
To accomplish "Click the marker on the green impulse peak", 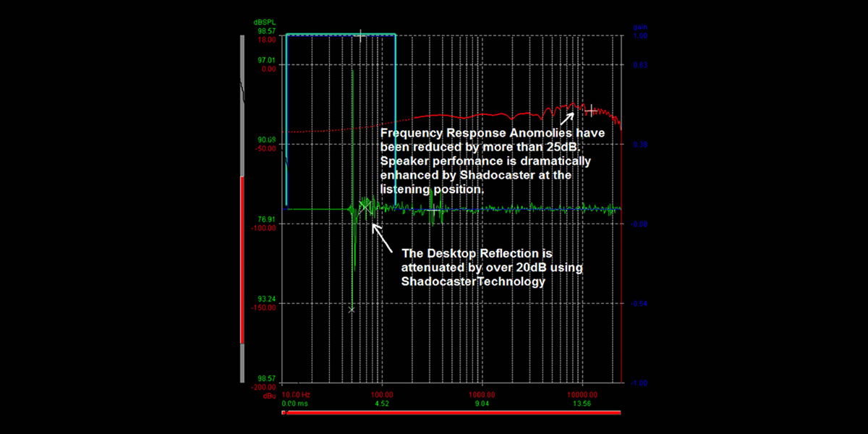I will click(366, 206).
